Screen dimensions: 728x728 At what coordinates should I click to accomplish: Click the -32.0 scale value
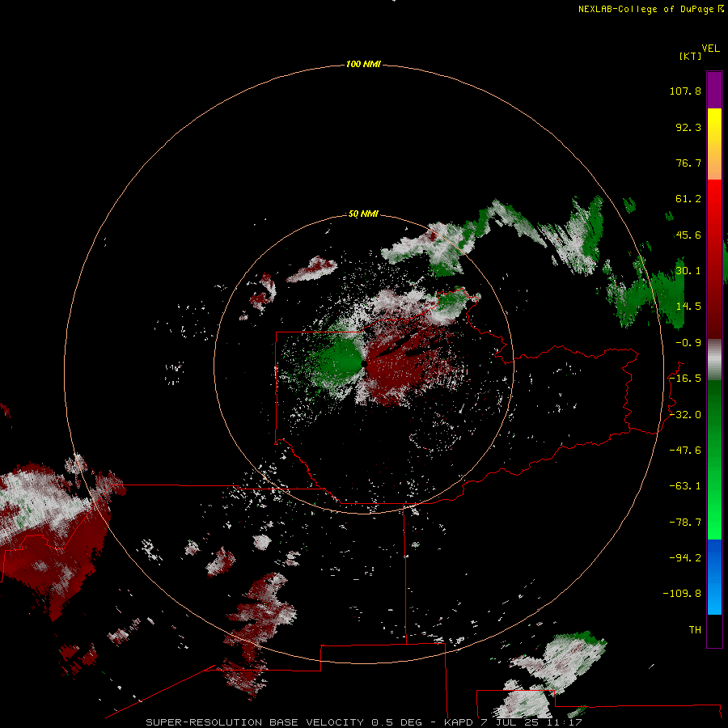tap(685, 415)
